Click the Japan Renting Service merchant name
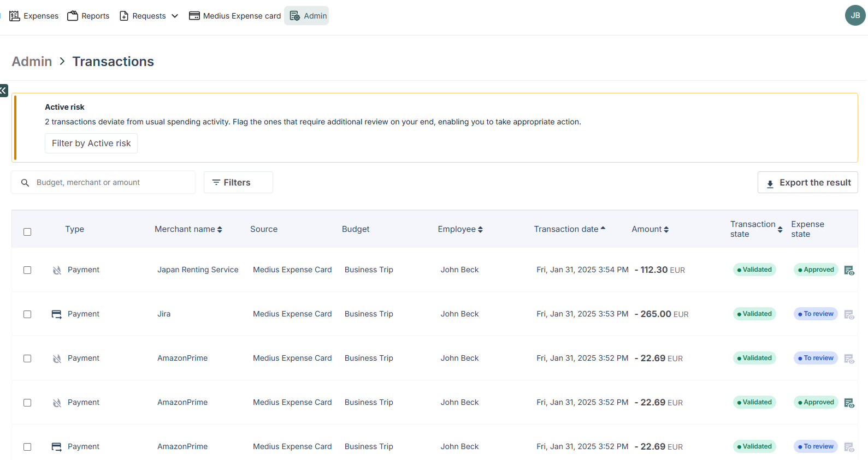Screen dimensions: 868x460 (198, 270)
